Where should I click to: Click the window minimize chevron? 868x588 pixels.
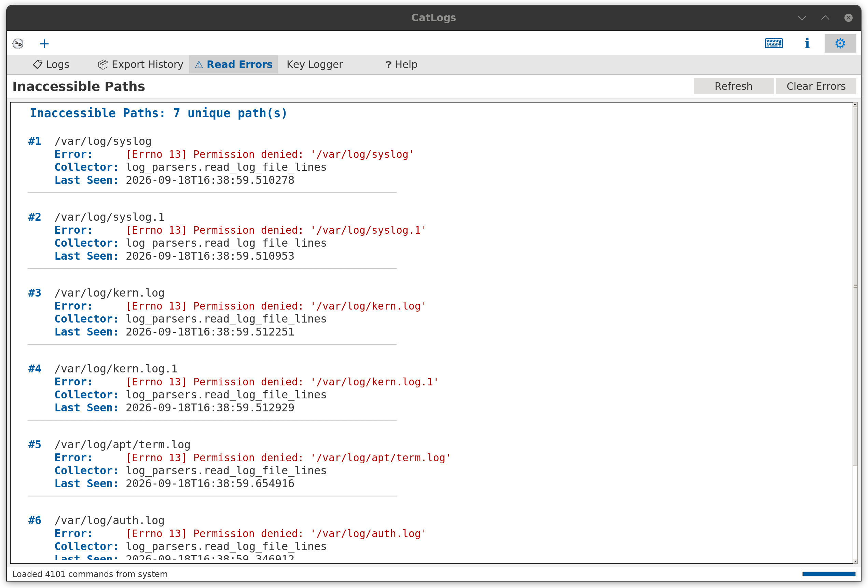802,17
